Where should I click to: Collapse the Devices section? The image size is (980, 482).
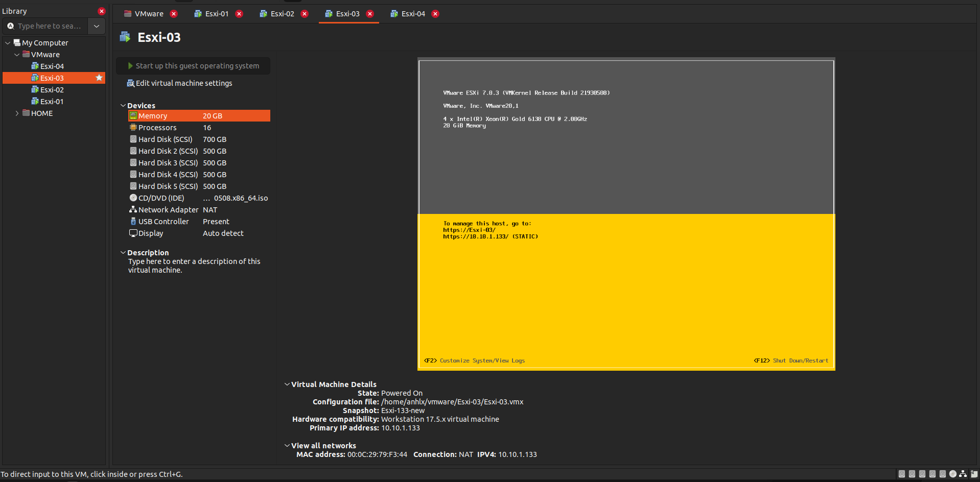coord(123,106)
